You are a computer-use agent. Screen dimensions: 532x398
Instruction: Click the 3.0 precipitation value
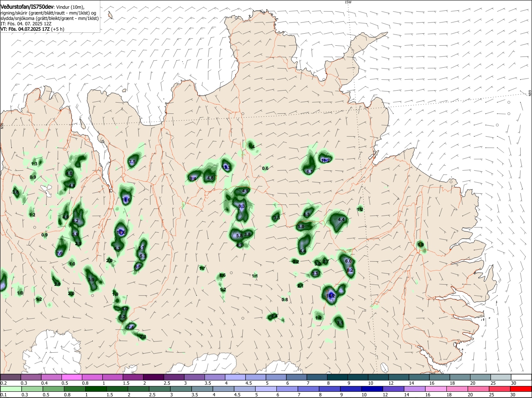point(318,263)
